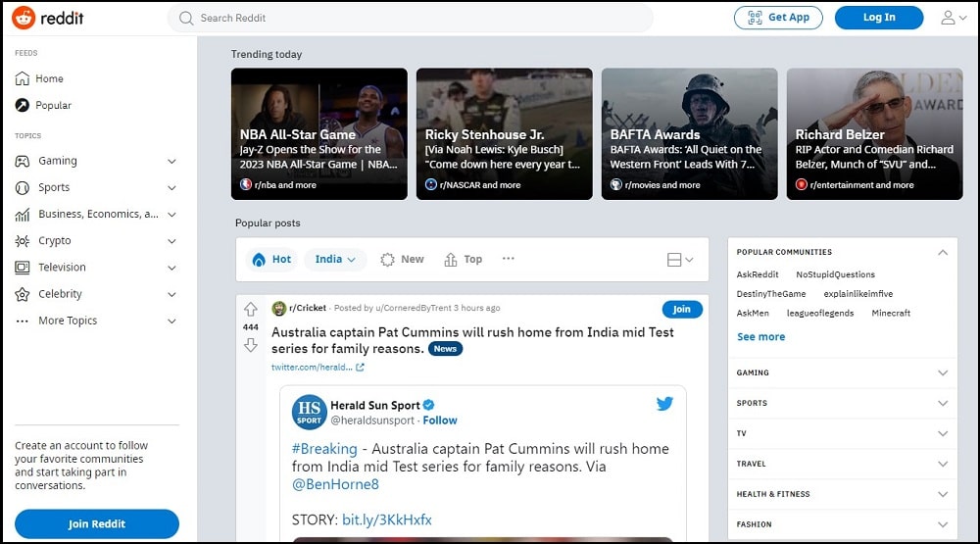The image size is (980, 544).
Task: Click the Crypto icon in sidebar
Action: coord(22,241)
